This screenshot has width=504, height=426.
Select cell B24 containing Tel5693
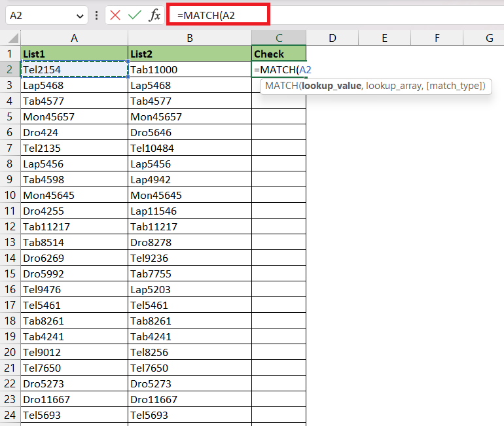(x=190, y=415)
